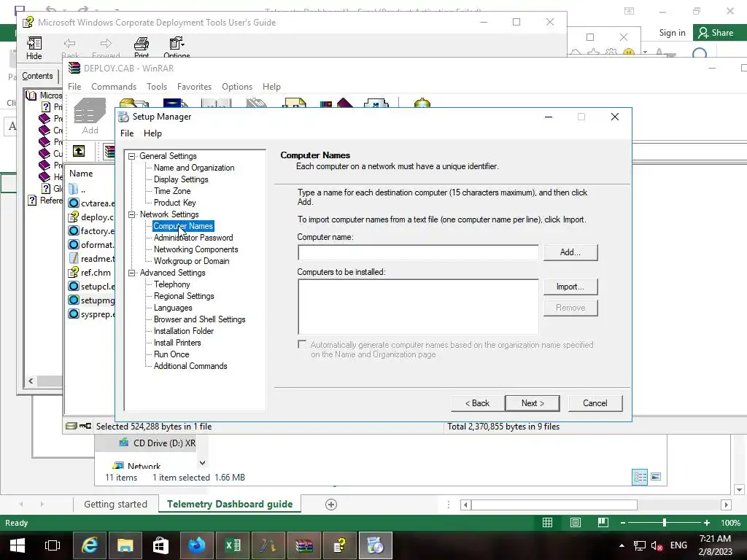
Task: Open Windows Start menu
Action: [x=18, y=545]
